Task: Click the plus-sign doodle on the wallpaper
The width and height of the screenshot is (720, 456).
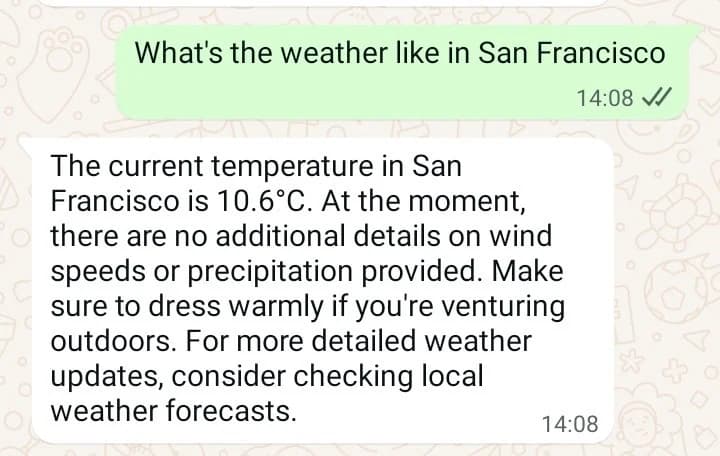Action: click(676, 370)
